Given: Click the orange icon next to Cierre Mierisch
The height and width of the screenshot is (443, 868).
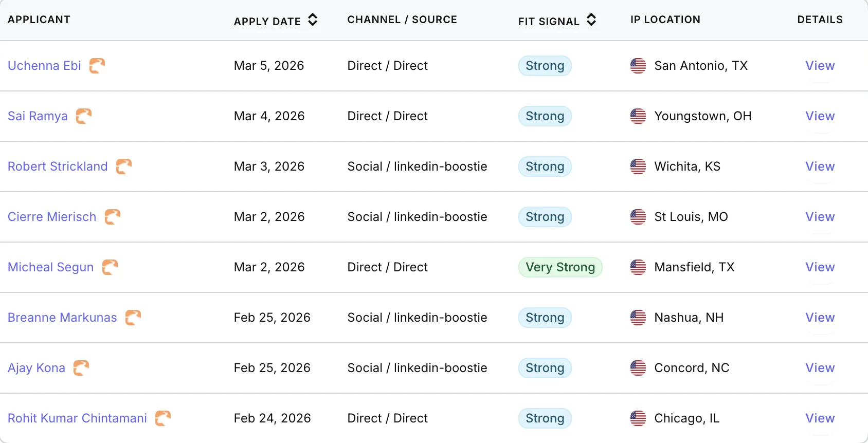Looking at the screenshot, I should pos(113,217).
